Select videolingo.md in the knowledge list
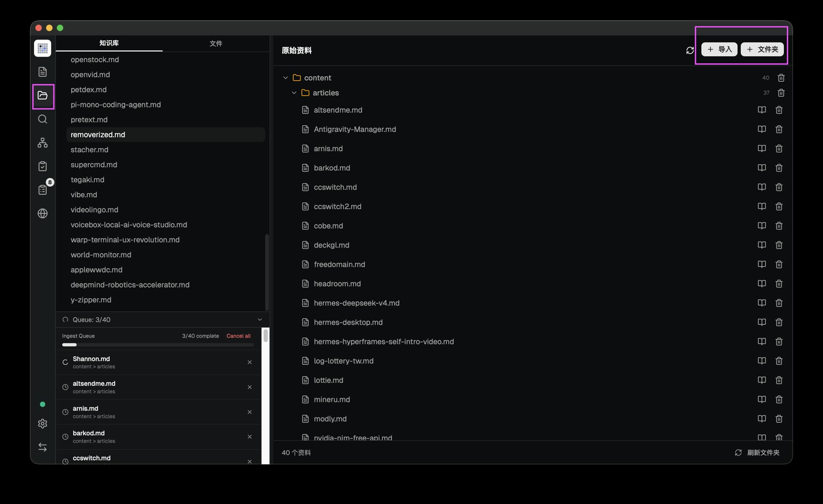 pos(165,210)
